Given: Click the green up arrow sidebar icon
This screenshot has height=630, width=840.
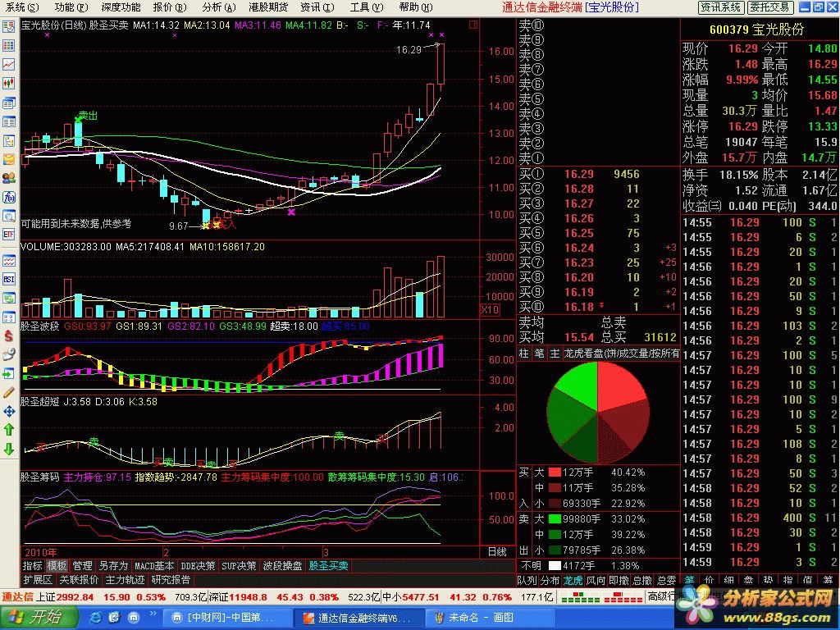Looking at the screenshot, I should point(8,430).
